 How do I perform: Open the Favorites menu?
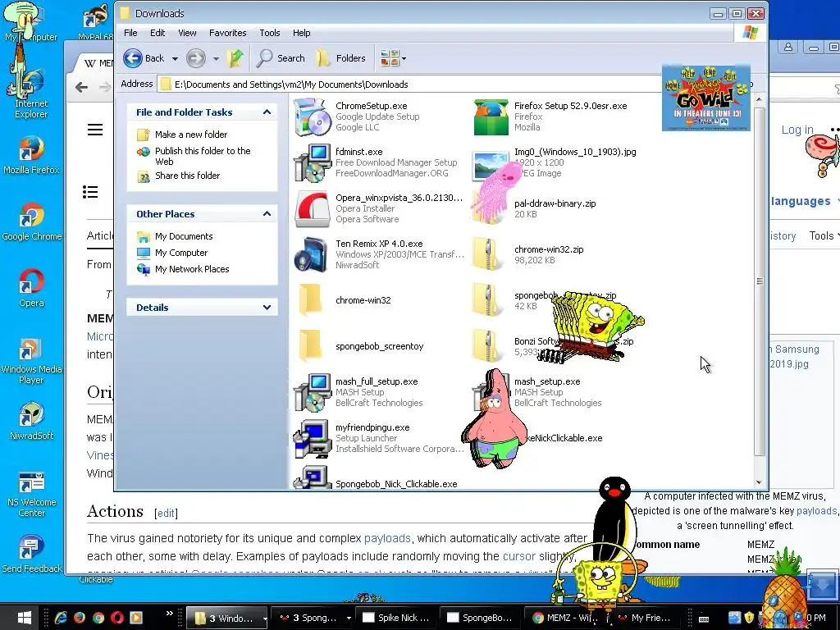coord(228,33)
